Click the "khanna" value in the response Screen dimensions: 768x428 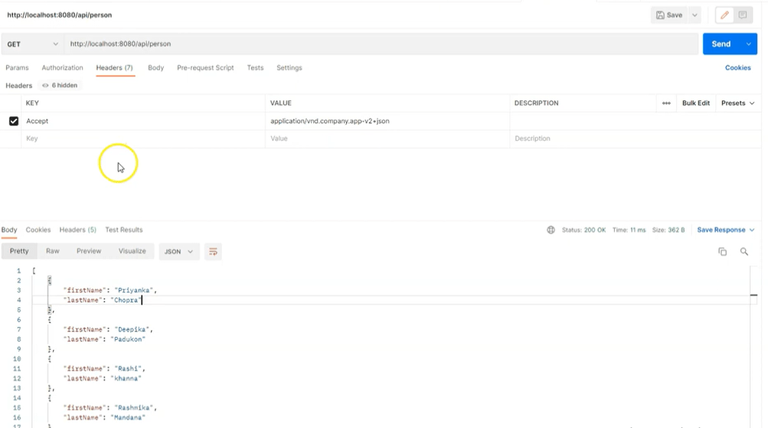[x=126, y=379]
